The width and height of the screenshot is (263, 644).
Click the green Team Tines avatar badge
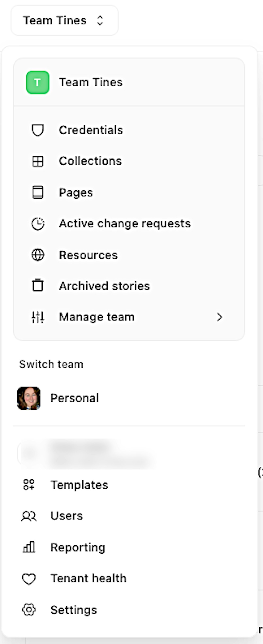coord(38,82)
